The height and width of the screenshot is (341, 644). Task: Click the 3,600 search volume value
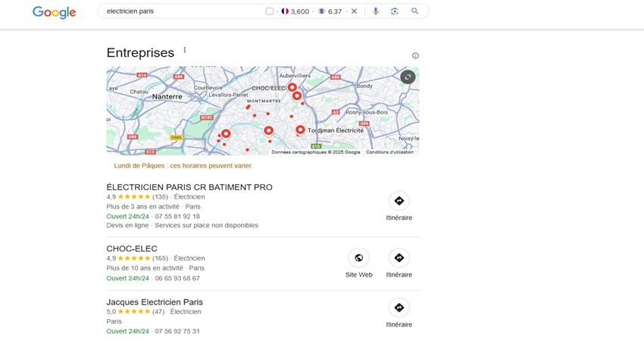tap(300, 11)
